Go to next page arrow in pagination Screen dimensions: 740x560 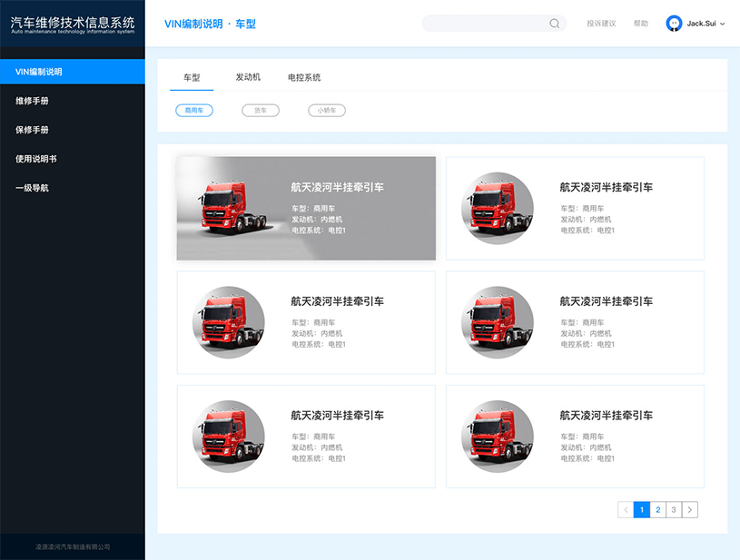point(689,509)
